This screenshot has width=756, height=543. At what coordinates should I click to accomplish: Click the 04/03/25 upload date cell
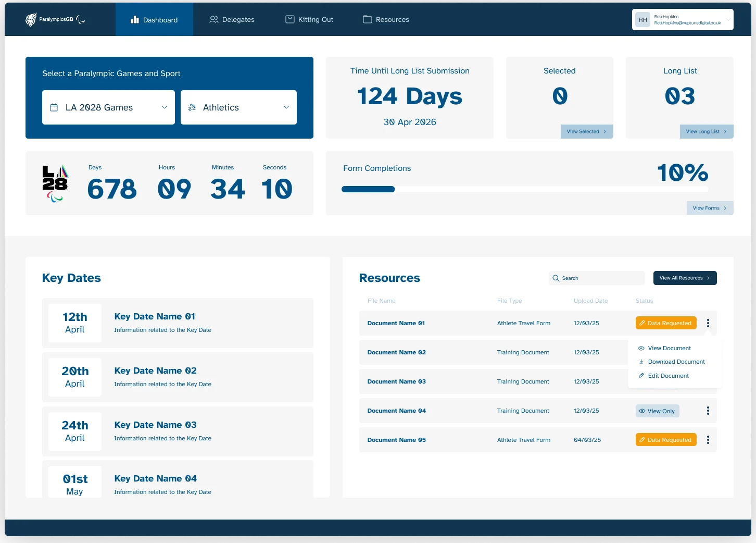587,440
